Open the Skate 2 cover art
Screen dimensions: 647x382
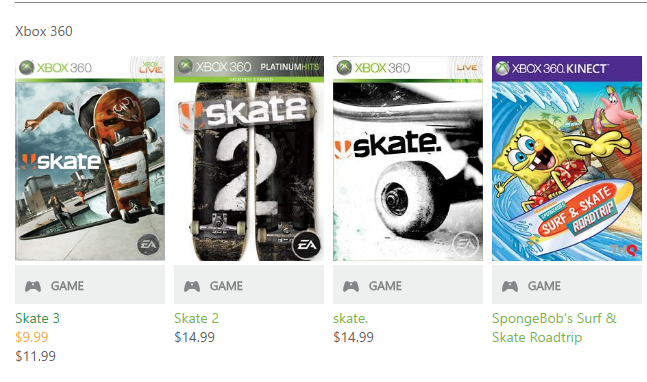tap(249, 158)
